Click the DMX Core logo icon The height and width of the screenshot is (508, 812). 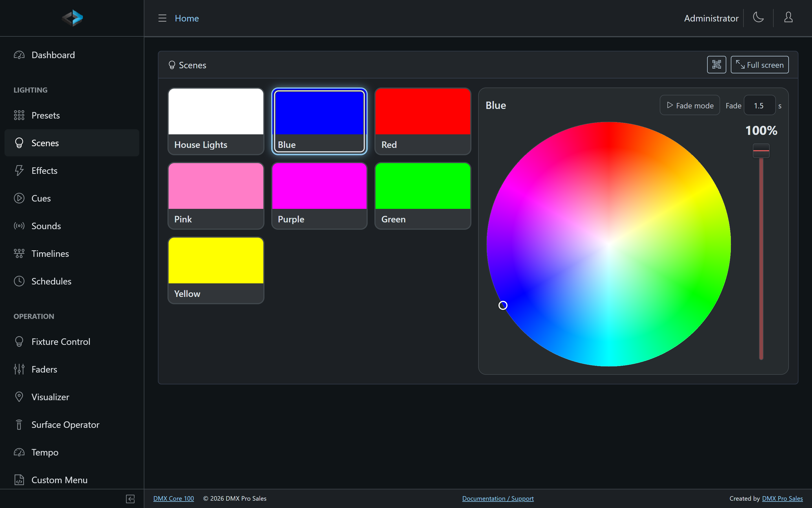tap(72, 18)
